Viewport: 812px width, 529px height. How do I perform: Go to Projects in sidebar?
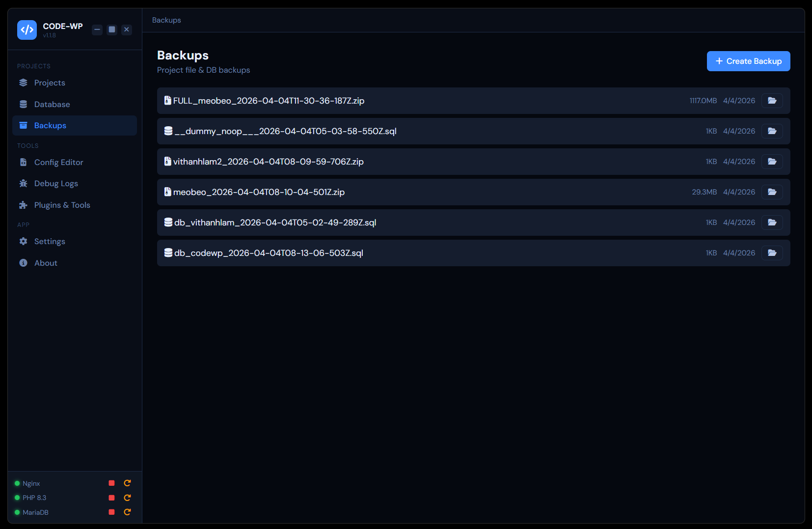pyautogui.click(x=50, y=83)
